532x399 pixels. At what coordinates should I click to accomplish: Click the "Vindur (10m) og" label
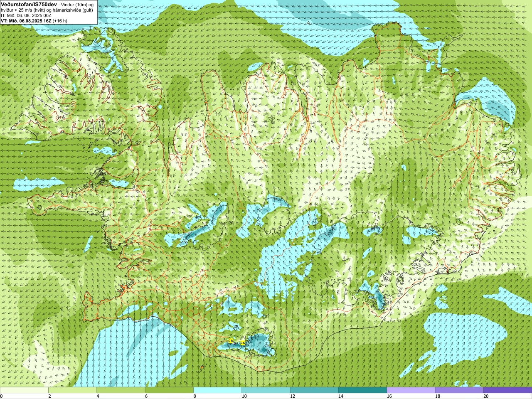(77, 4)
